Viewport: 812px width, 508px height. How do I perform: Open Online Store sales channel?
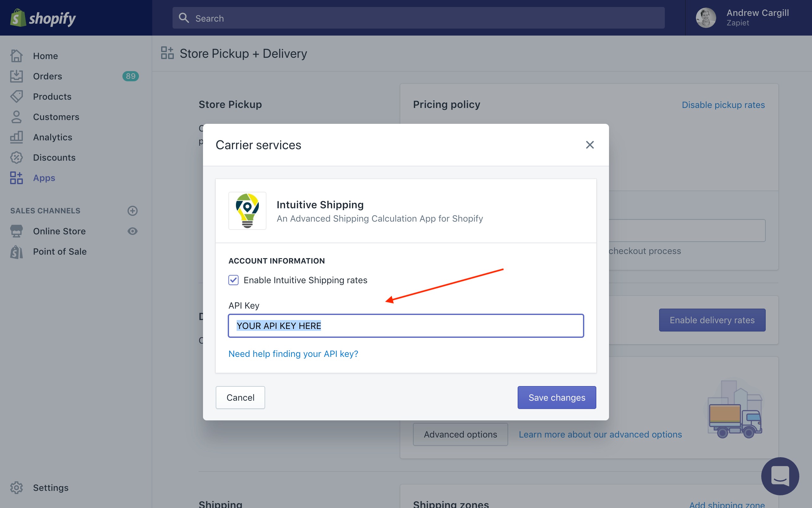point(59,231)
